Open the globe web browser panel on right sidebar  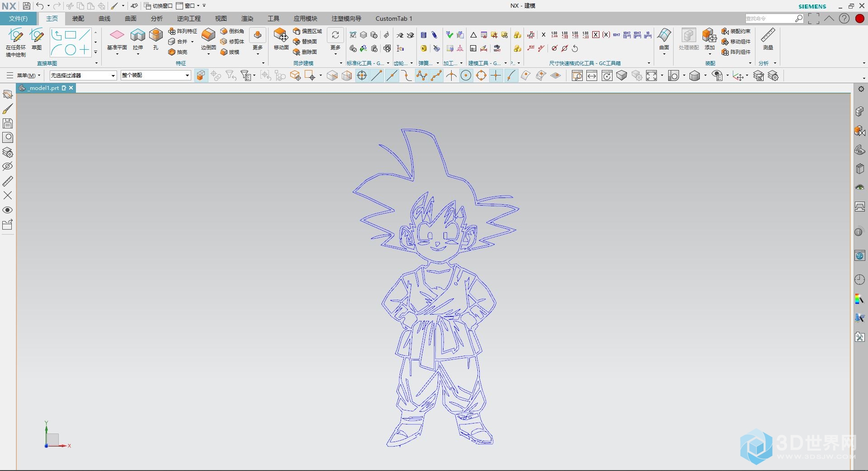pos(860,256)
